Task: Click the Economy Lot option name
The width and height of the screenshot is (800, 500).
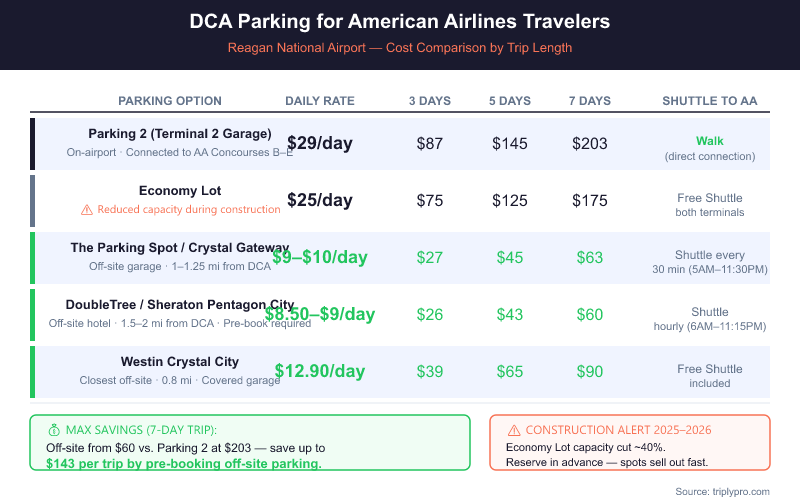Action: pos(180,191)
